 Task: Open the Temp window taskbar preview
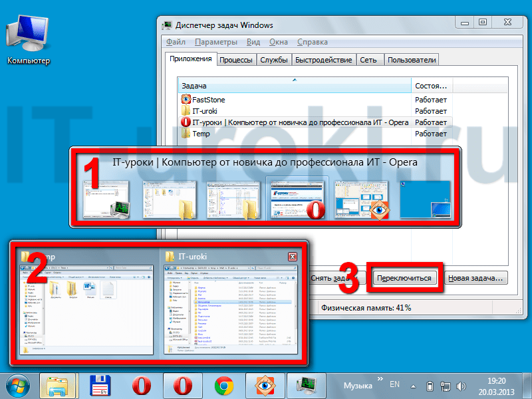86,309
